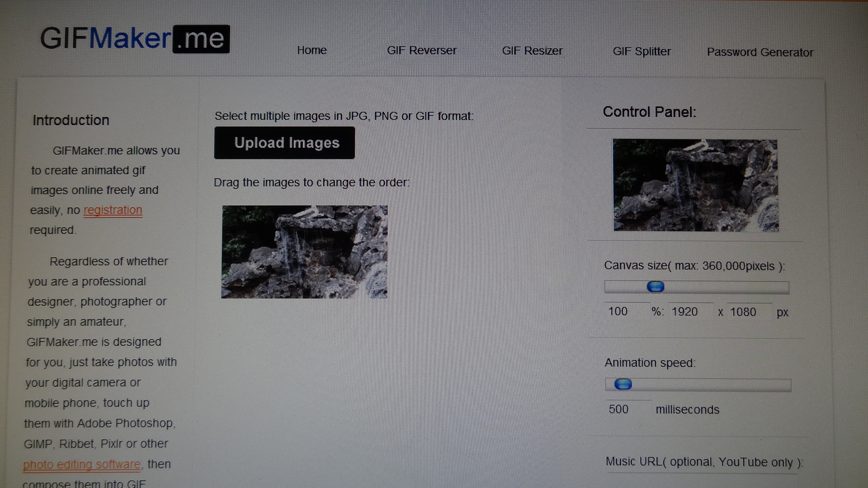Click the Upload Images button

pos(284,143)
